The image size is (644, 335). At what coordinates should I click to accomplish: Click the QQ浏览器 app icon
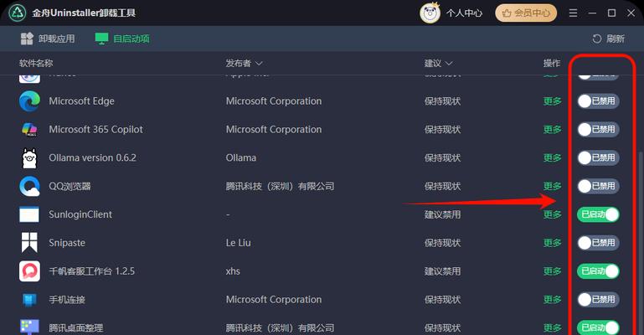pyautogui.click(x=29, y=187)
